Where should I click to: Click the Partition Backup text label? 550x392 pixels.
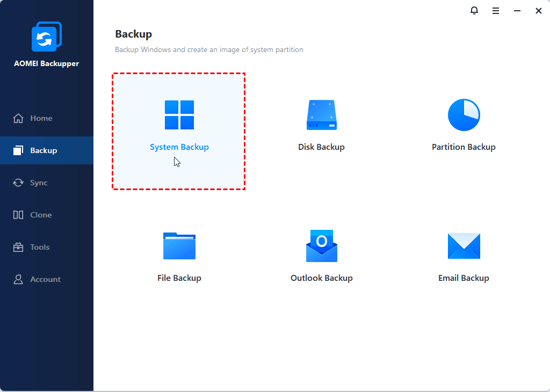point(464,147)
